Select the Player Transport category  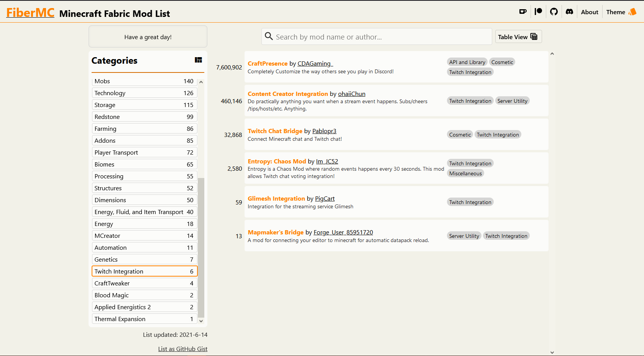[145, 152]
